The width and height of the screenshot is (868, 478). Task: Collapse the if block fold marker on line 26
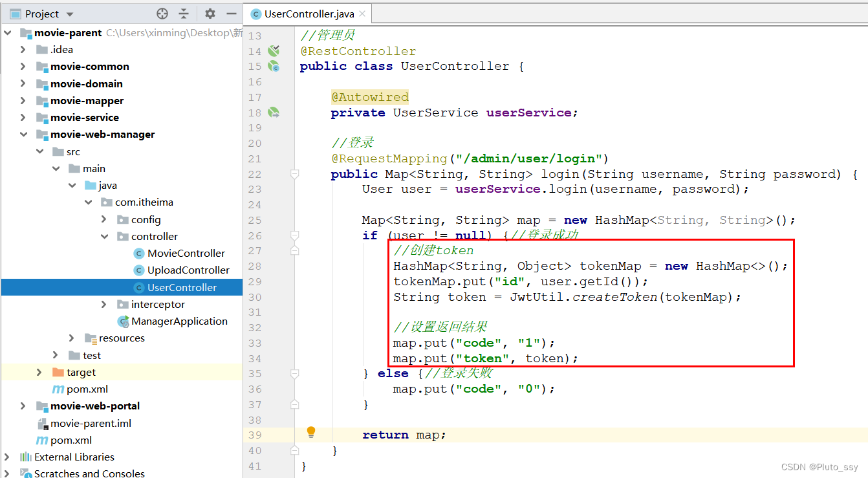[x=295, y=235]
